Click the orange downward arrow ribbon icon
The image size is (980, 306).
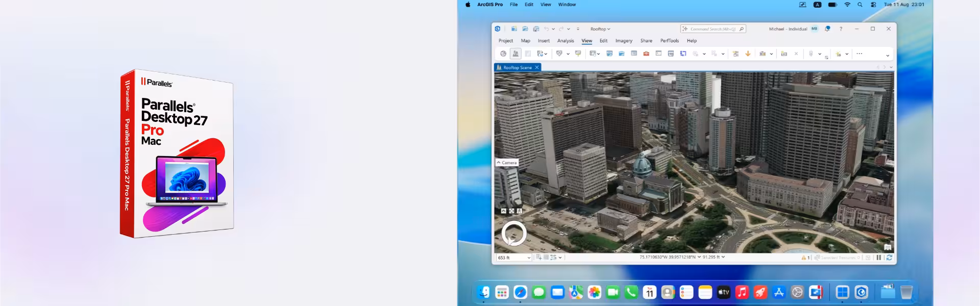(748, 54)
